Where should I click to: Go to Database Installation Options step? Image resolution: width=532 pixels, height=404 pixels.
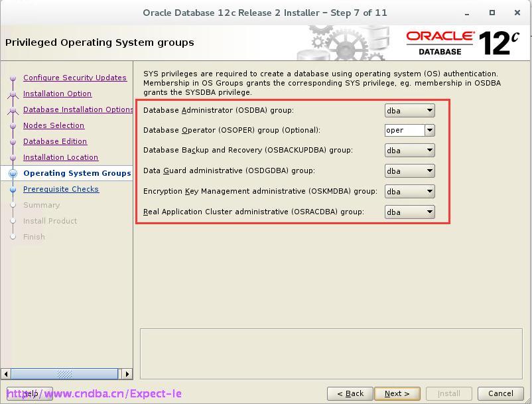(78, 109)
